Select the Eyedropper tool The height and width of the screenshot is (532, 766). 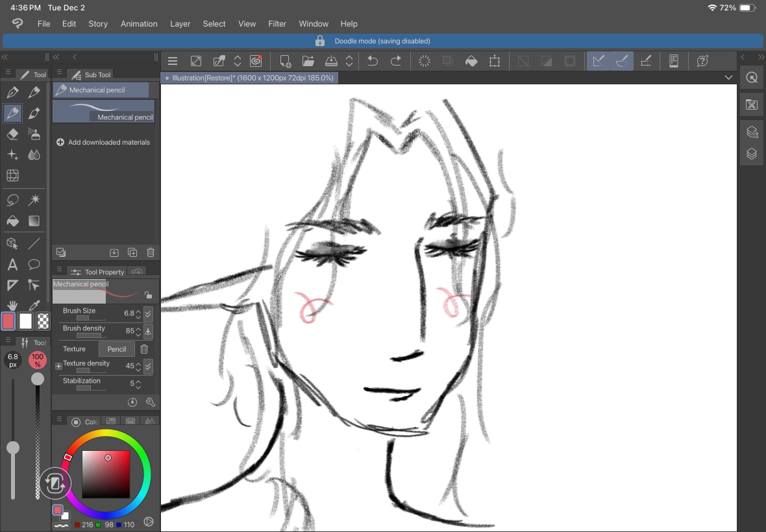[34, 305]
